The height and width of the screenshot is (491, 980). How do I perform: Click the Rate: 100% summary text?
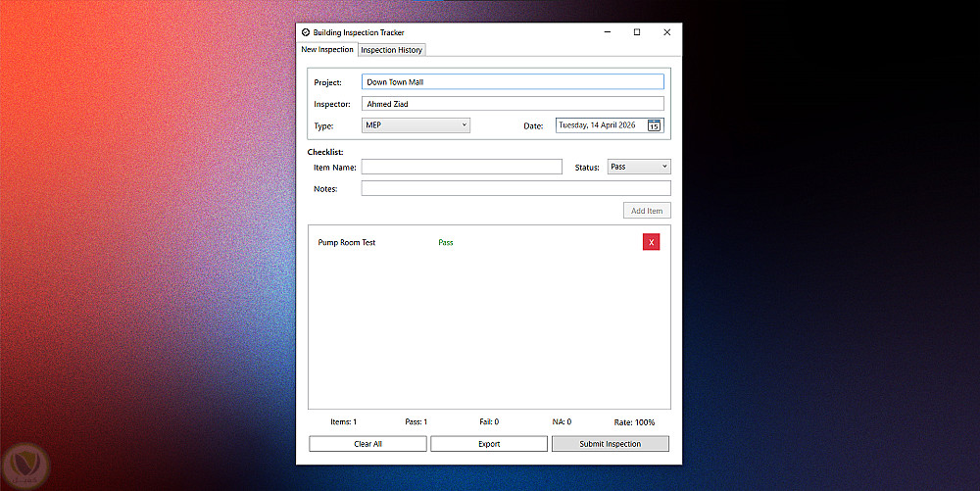tap(634, 422)
